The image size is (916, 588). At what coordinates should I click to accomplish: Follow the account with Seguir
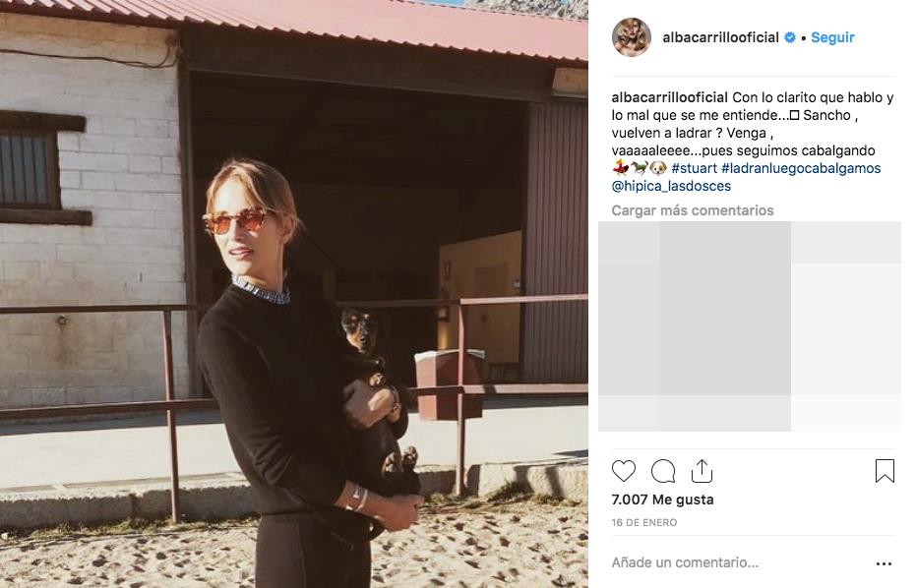pos(832,37)
